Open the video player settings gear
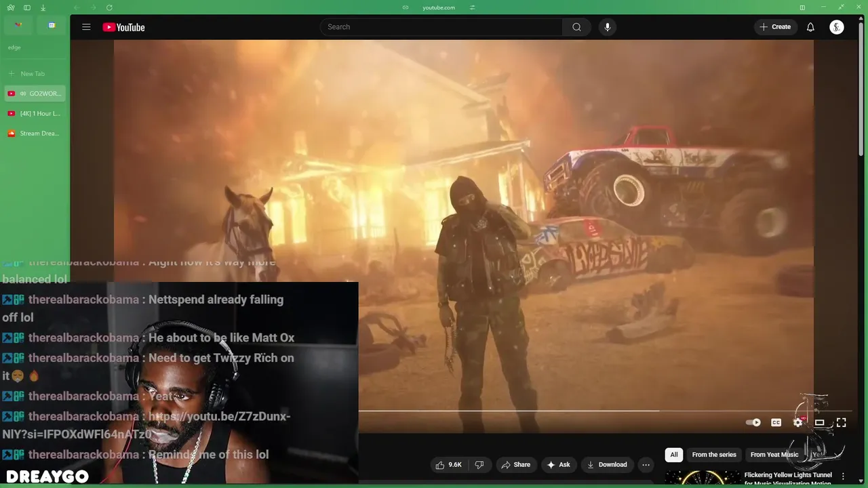 click(x=798, y=422)
